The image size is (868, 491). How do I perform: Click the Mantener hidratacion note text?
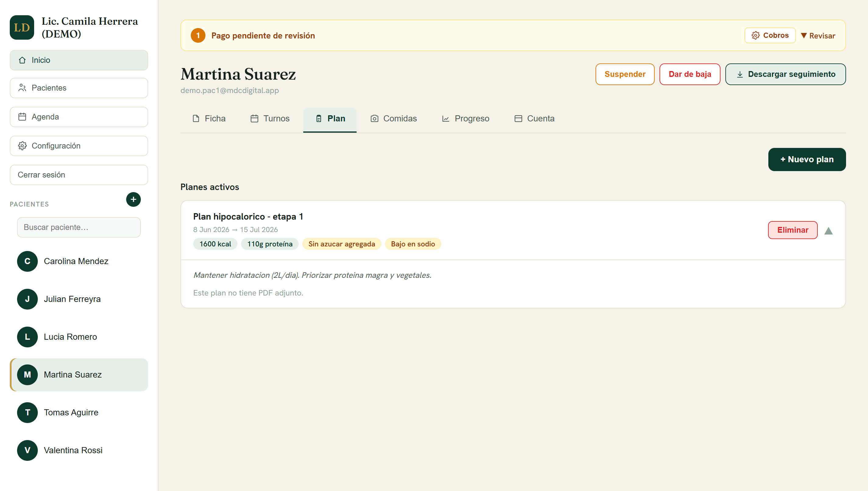pyautogui.click(x=312, y=275)
